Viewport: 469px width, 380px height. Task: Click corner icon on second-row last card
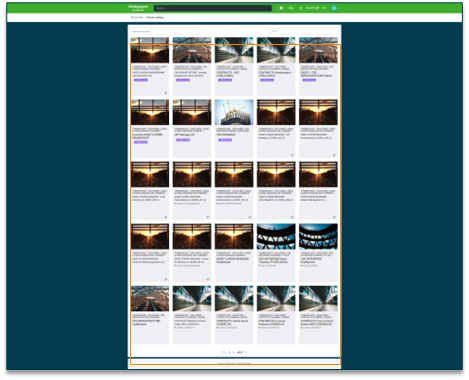point(334,155)
